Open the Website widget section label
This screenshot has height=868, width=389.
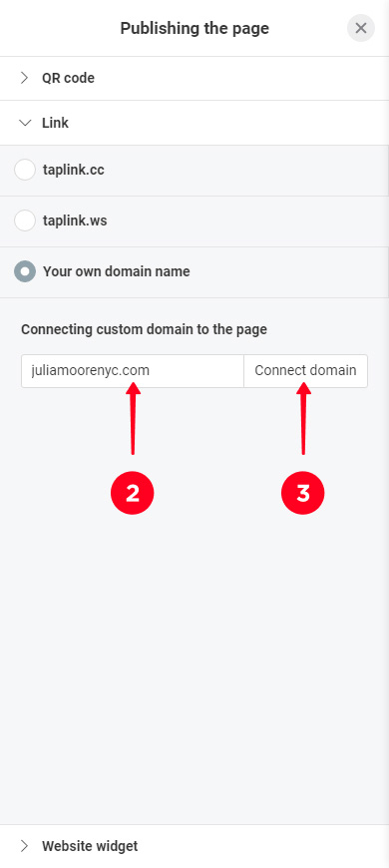[x=90, y=846]
